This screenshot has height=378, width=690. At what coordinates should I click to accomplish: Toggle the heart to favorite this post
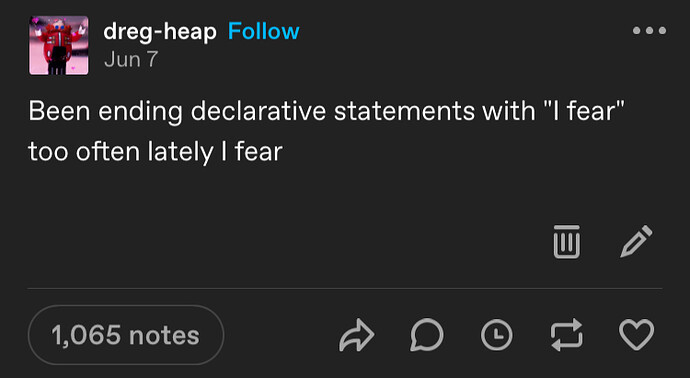pyautogui.click(x=636, y=335)
